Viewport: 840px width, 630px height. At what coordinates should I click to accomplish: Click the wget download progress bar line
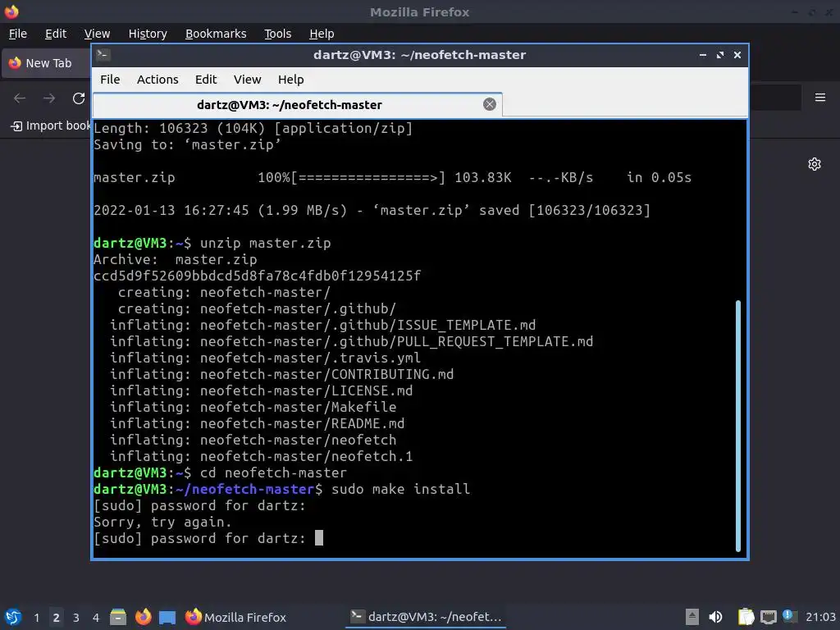(393, 178)
